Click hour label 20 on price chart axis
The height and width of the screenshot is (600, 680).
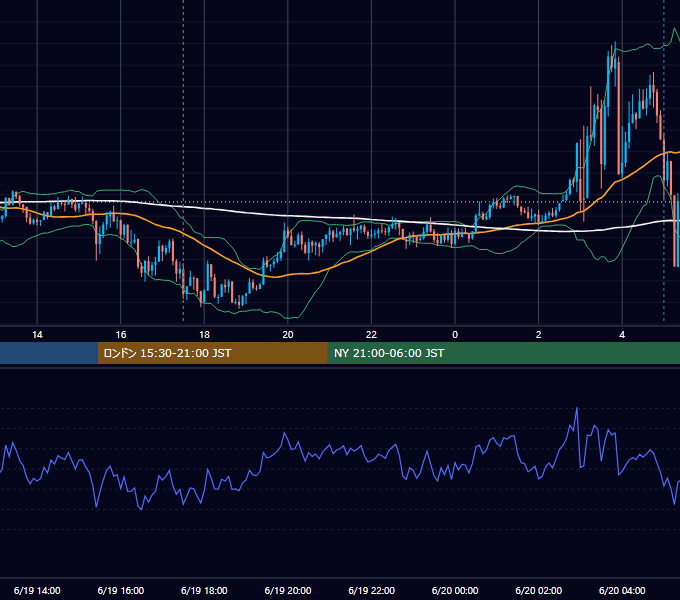point(288,335)
